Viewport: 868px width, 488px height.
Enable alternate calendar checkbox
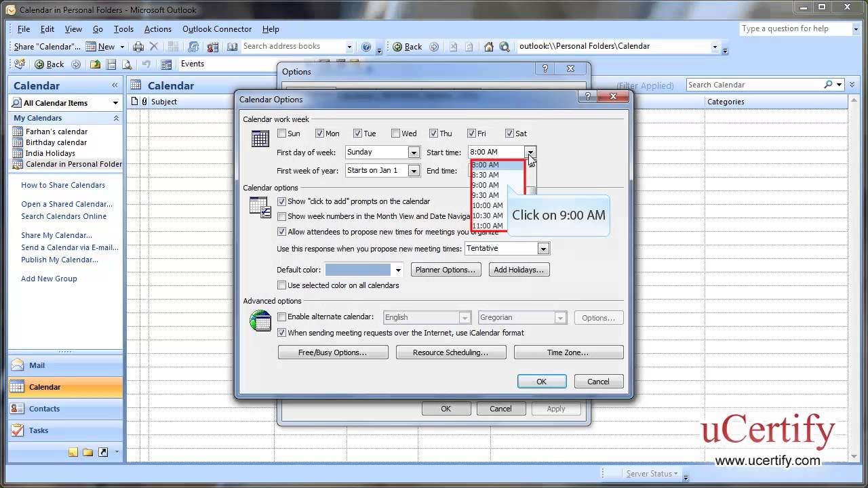point(281,317)
